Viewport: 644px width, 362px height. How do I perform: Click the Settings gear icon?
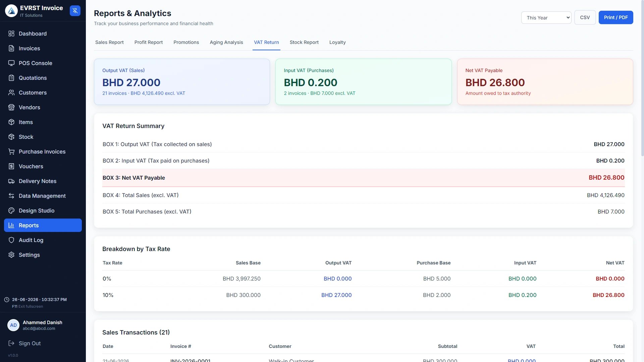point(11,255)
